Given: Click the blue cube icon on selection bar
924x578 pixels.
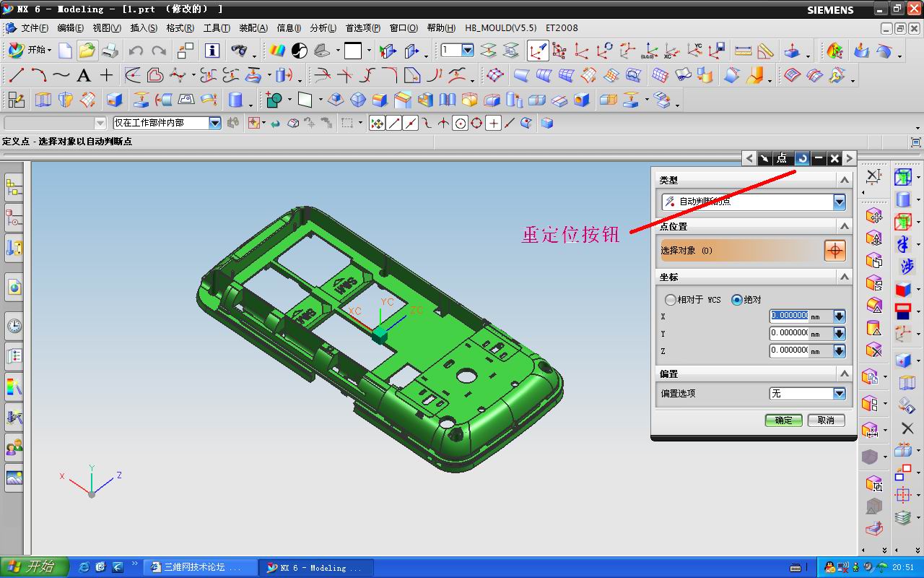Looking at the screenshot, I should coord(547,124).
